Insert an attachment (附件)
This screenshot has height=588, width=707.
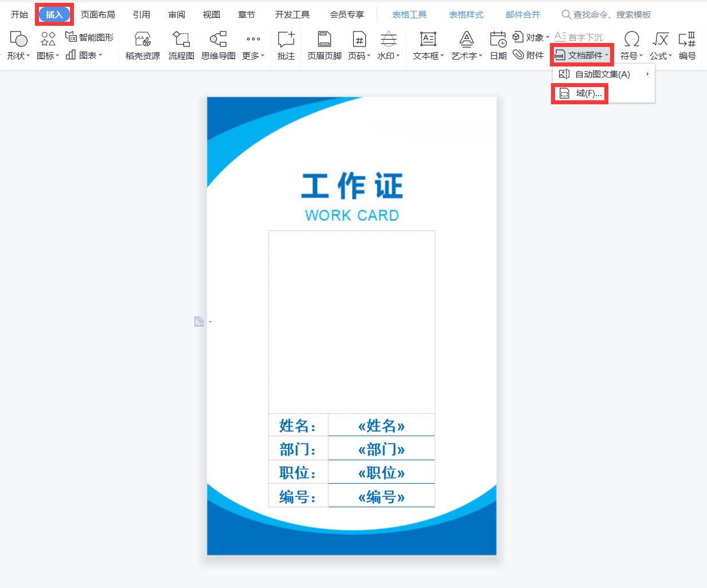528,55
